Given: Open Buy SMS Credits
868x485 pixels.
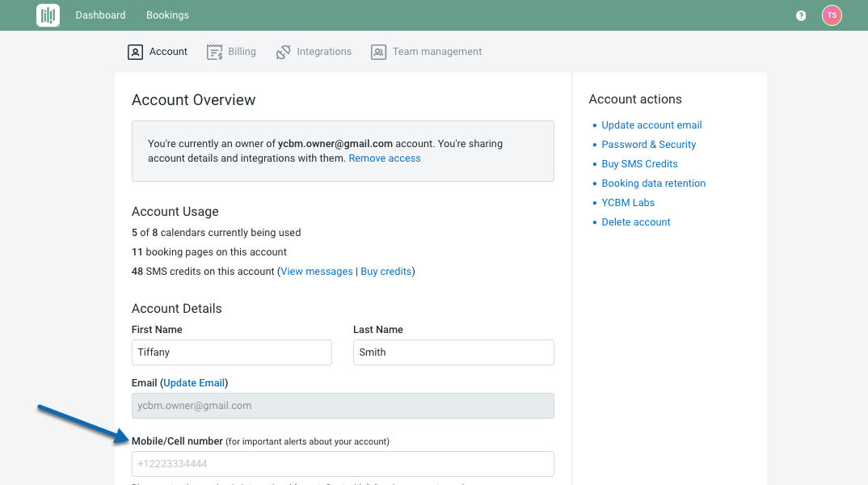Looking at the screenshot, I should pyautogui.click(x=639, y=163).
